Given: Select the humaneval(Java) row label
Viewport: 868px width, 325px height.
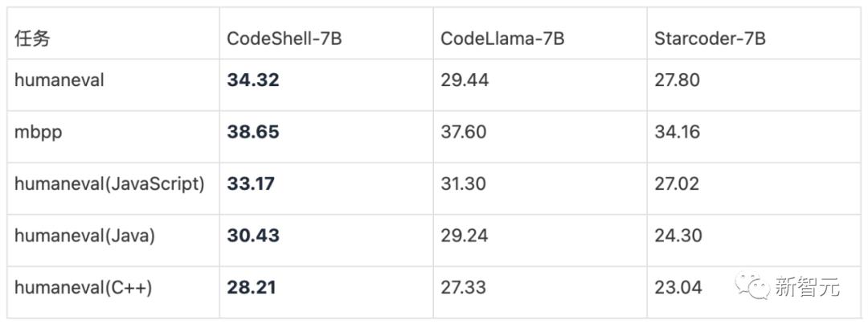Looking at the screenshot, I should (x=84, y=236).
